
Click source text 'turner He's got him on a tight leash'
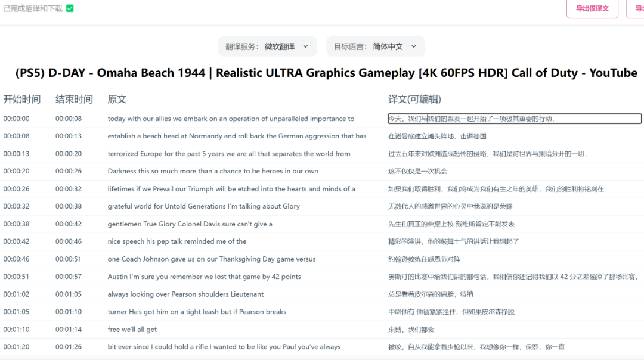coord(197,312)
